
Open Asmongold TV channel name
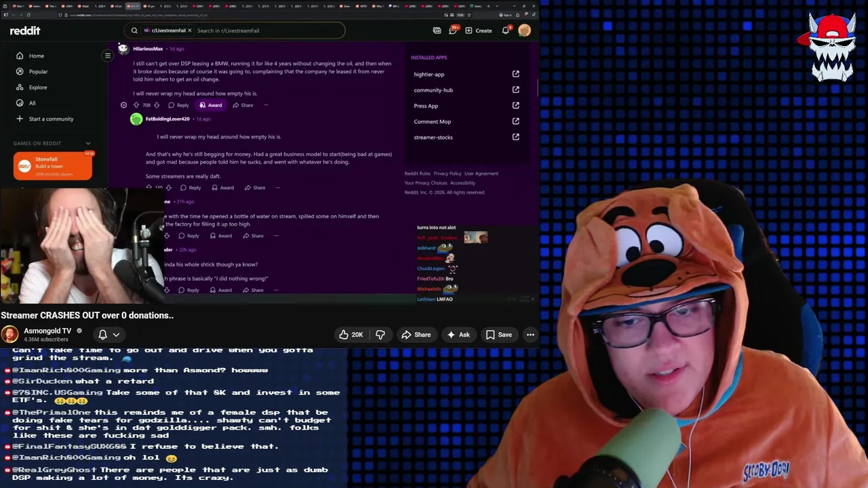[47, 331]
